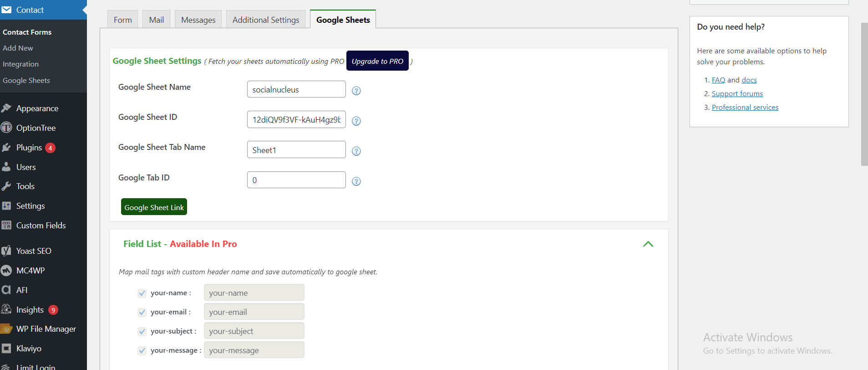Click the Limit Login icon
This screenshot has width=868, height=370.
[x=6, y=367]
